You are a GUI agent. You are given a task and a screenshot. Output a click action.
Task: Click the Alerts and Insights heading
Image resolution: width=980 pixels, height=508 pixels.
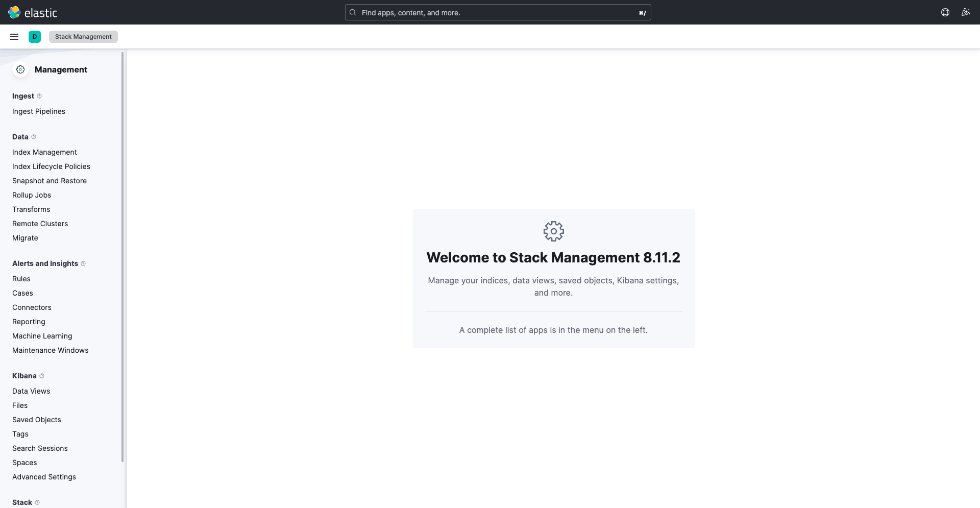tap(45, 263)
